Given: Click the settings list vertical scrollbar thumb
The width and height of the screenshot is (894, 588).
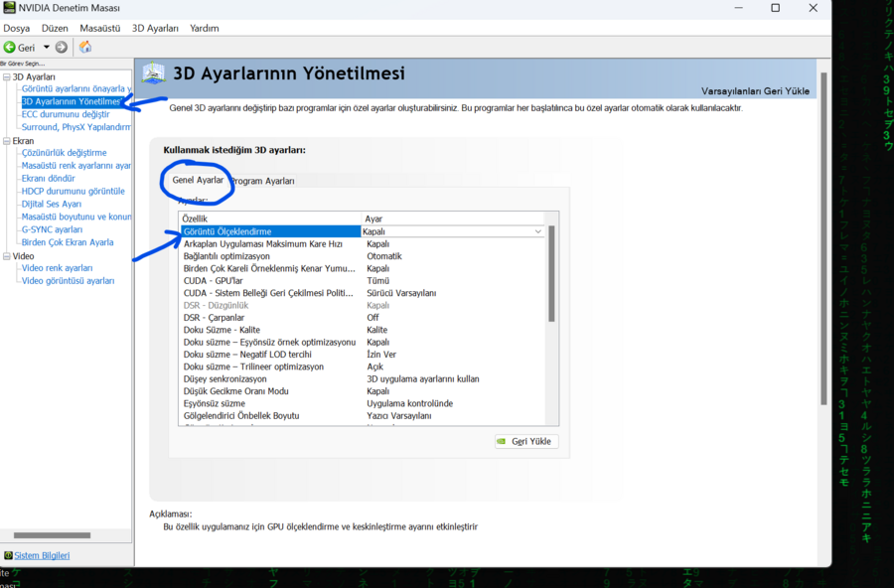Looking at the screenshot, I should (x=551, y=274).
